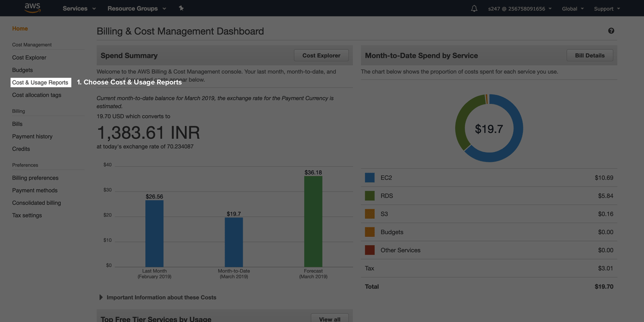Click the blue EC2 legend swatch

369,178
